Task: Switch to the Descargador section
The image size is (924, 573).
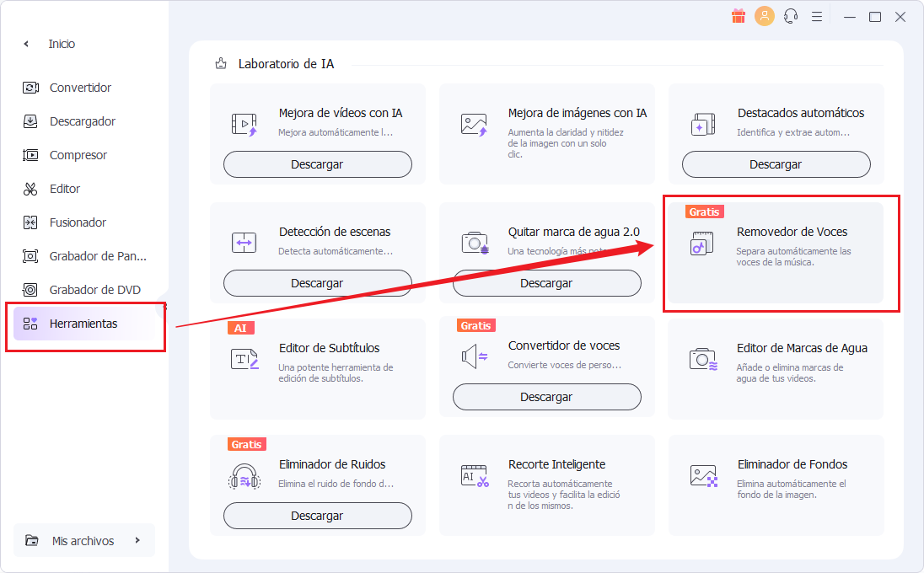Action: 82,121
